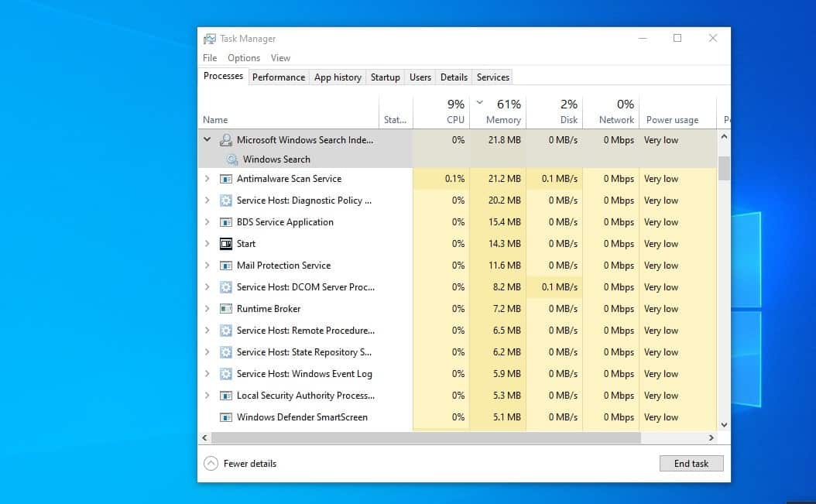
Task: Click the Service Host: Diagnostic Policy gear icon
Action: click(226, 201)
